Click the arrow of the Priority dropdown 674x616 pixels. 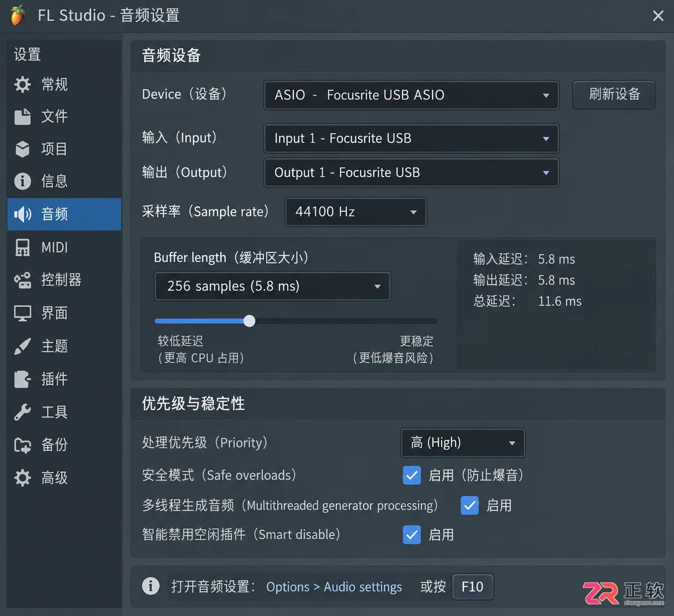[x=512, y=443]
